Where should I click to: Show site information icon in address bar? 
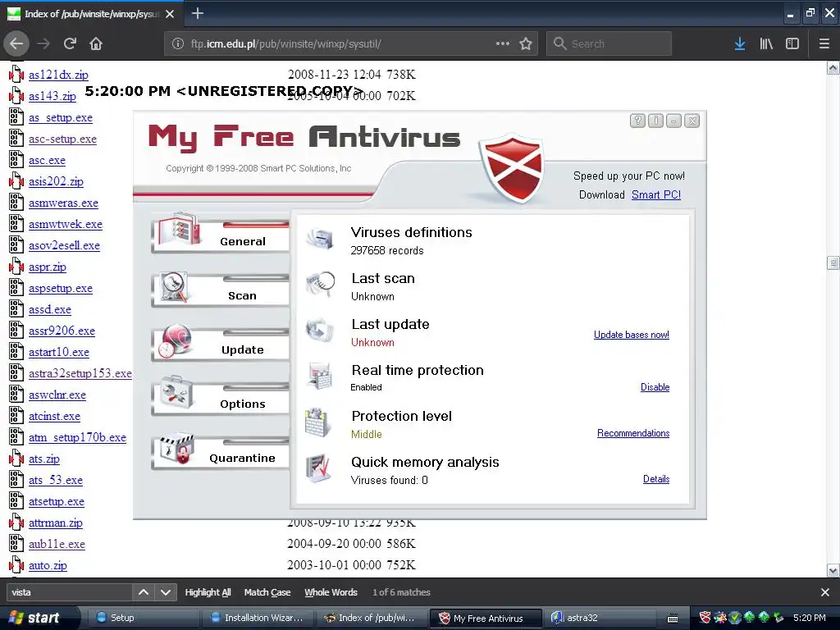pyautogui.click(x=178, y=44)
